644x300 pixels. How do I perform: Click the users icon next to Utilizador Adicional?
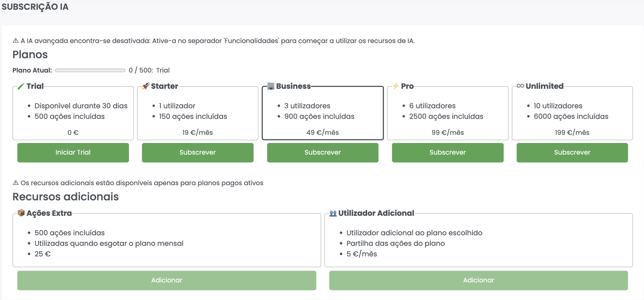click(333, 213)
